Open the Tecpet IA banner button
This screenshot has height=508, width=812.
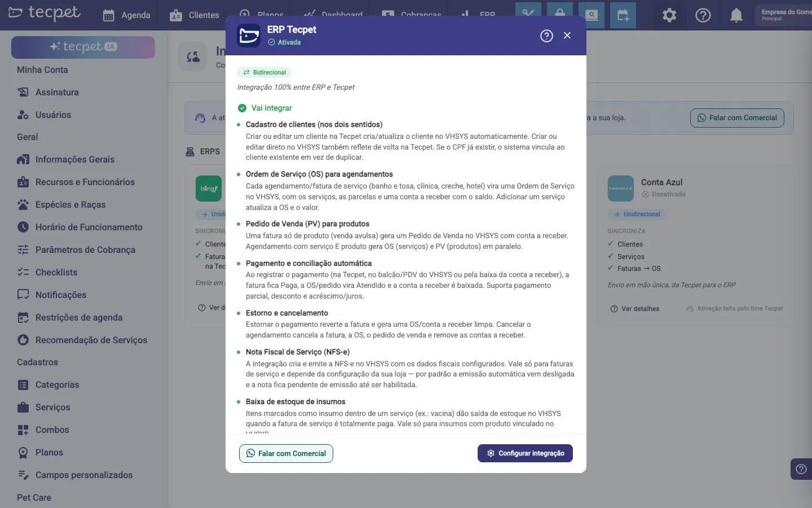pyautogui.click(x=83, y=47)
